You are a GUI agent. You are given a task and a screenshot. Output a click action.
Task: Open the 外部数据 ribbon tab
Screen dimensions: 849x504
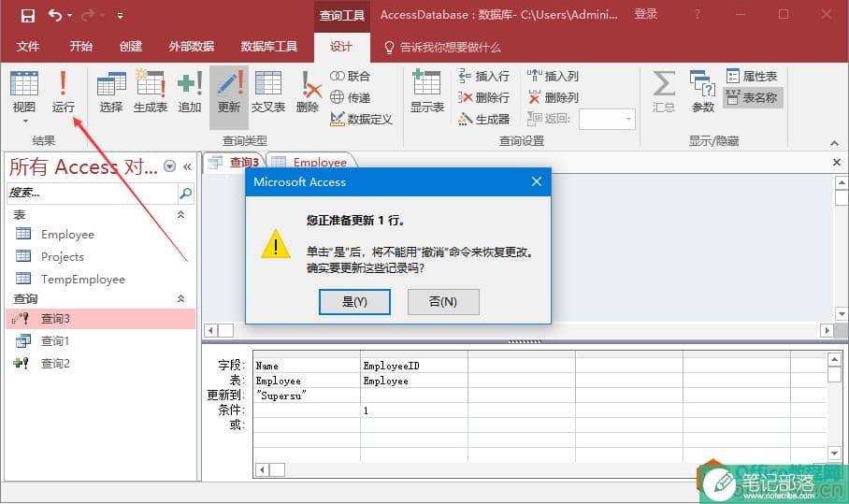pyautogui.click(x=191, y=47)
